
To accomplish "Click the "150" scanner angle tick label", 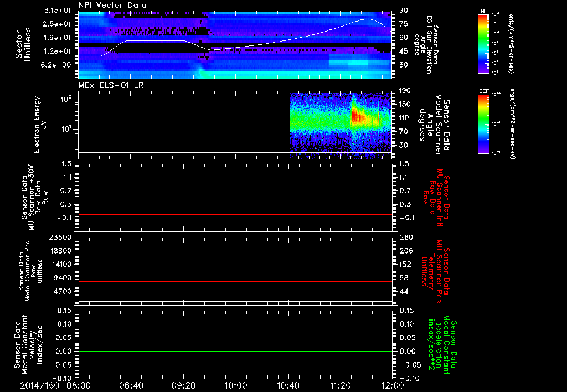I will pyautogui.click(x=405, y=104).
